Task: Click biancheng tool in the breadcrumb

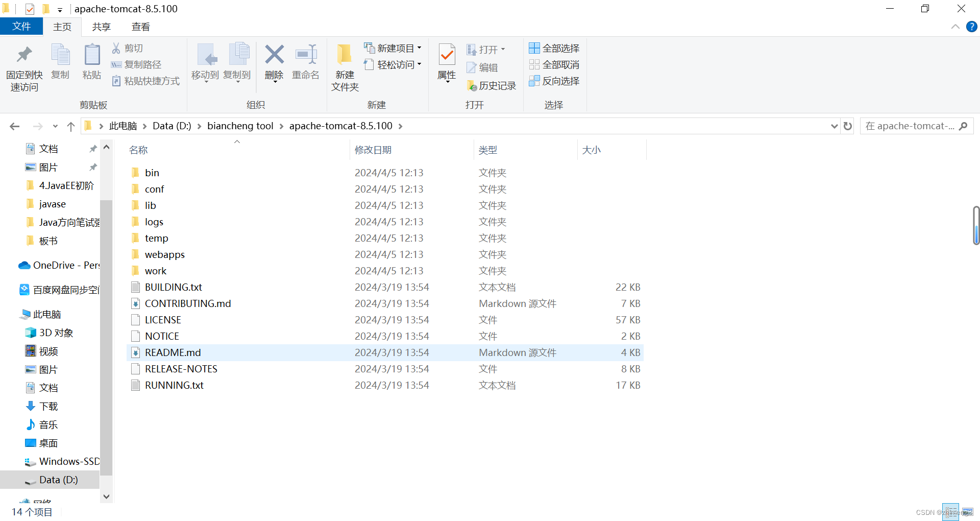Action: [x=240, y=126]
